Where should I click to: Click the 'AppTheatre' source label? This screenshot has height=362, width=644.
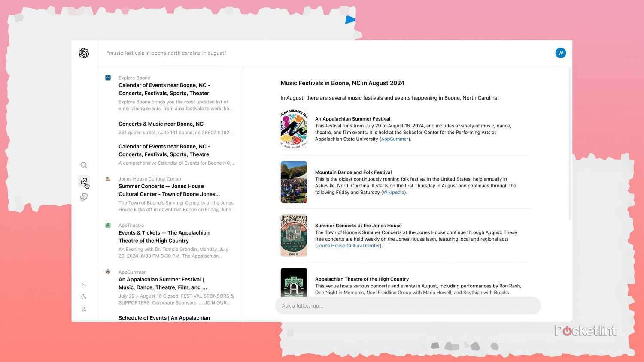(x=131, y=226)
